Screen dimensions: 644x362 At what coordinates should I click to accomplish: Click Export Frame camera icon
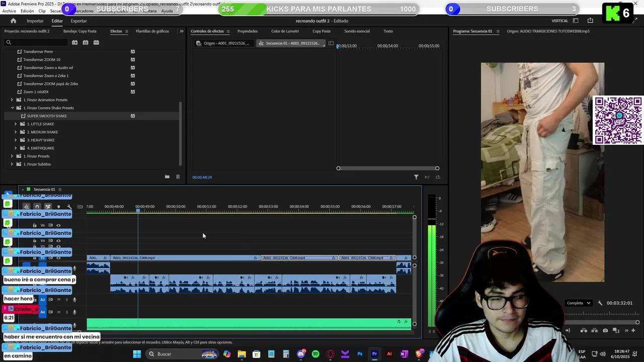click(605, 330)
